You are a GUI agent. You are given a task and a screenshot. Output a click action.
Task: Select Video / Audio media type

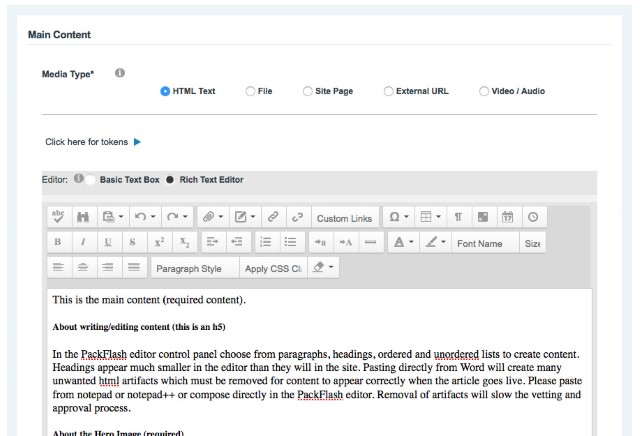click(485, 91)
